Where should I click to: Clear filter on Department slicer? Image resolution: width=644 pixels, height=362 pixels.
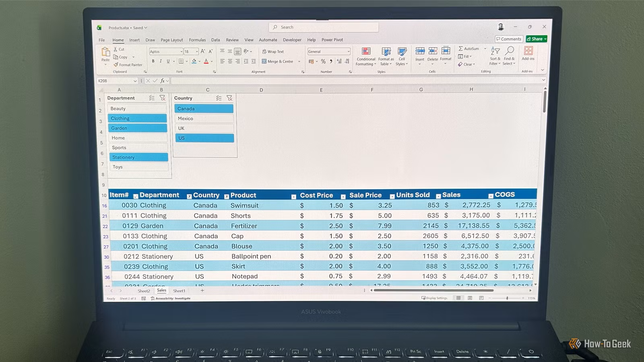(x=162, y=98)
